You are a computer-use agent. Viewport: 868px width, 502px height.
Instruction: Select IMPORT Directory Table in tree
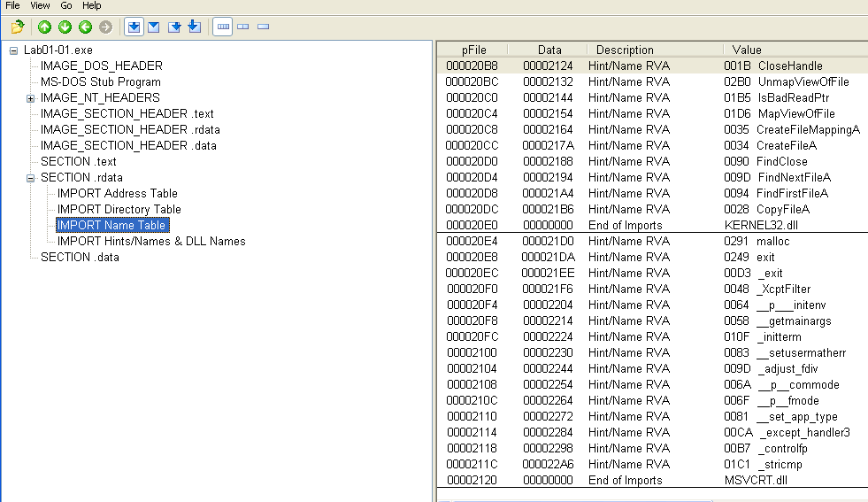119,209
